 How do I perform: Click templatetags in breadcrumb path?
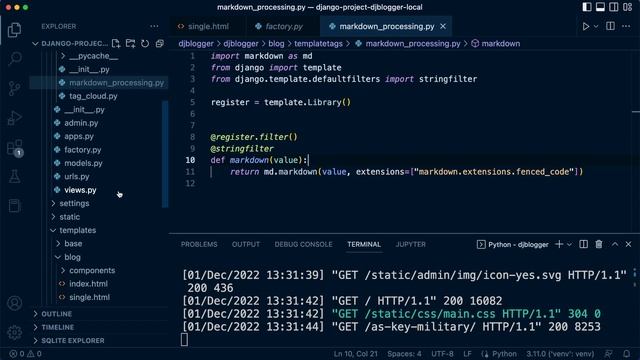(x=318, y=43)
